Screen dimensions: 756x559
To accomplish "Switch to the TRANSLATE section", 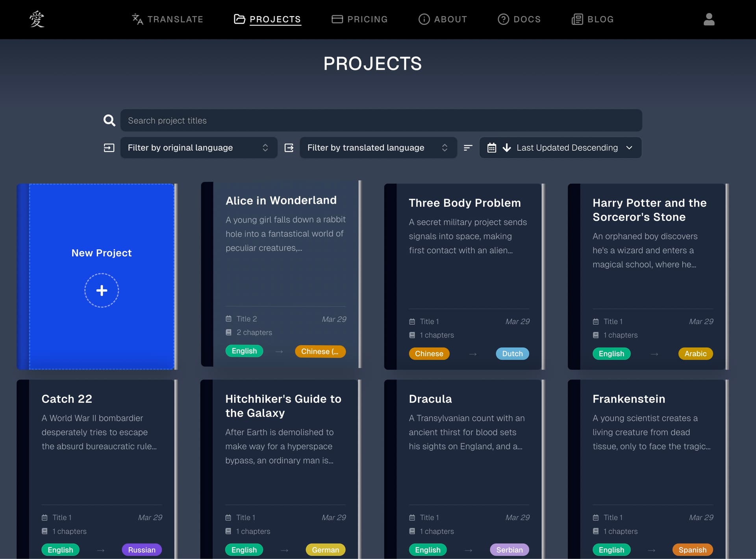I will (175, 19).
